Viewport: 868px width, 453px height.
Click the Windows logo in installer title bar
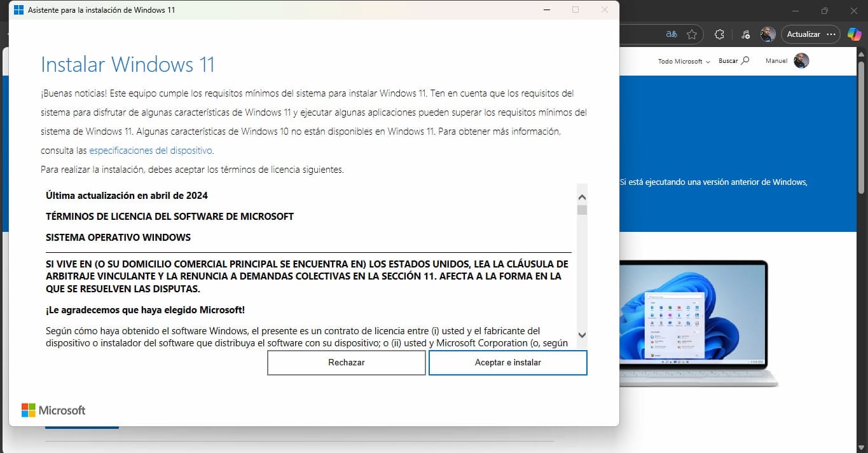pos(18,10)
